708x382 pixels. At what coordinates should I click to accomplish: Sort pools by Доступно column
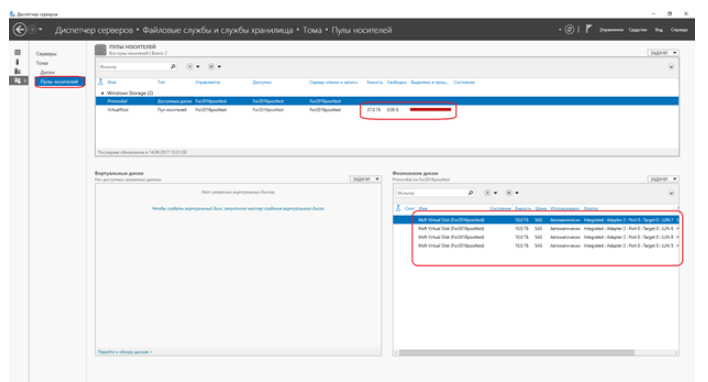tap(262, 83)
